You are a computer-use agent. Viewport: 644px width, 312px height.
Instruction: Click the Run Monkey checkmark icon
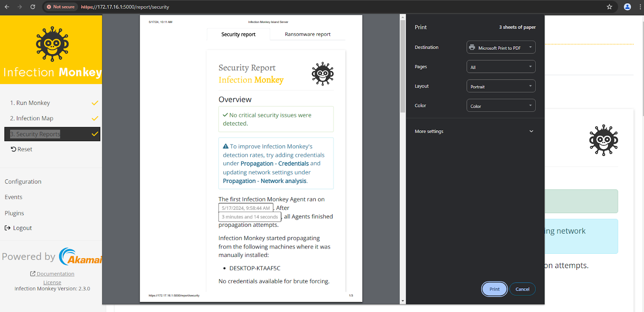coord(95,103)
